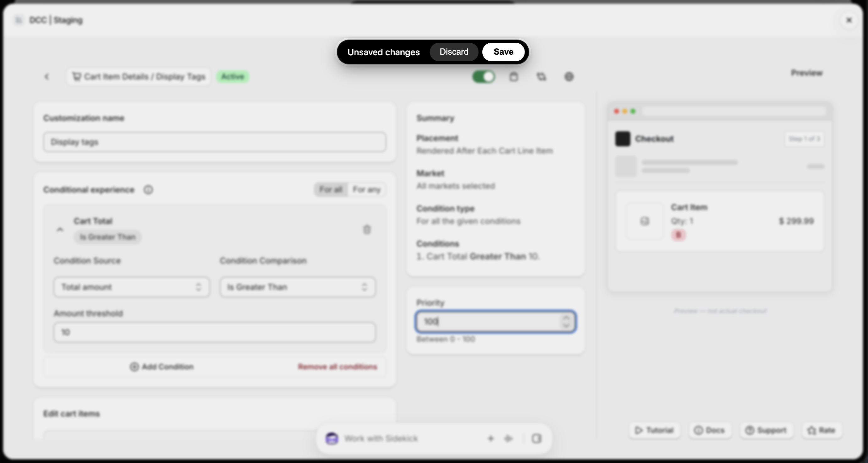Remove all conditions
Image resolution: width=868 pixels, height=463 pixels.
tap(337, 367)
